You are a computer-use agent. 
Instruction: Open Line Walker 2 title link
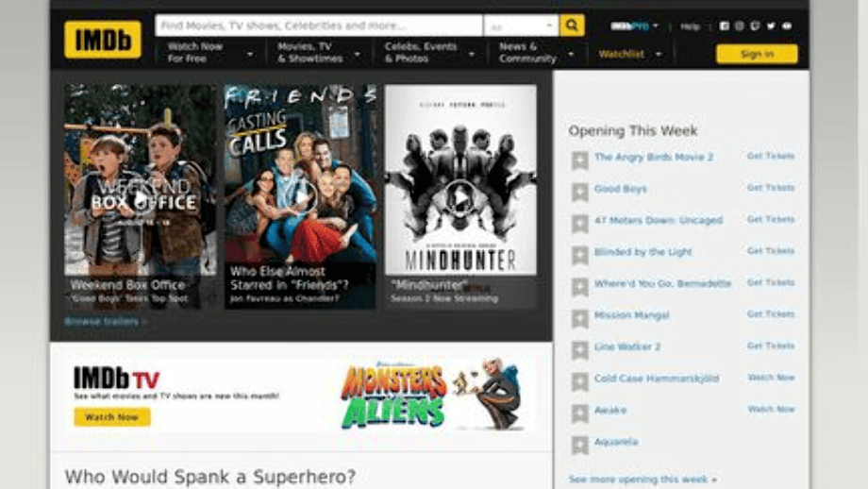[627, 346]
